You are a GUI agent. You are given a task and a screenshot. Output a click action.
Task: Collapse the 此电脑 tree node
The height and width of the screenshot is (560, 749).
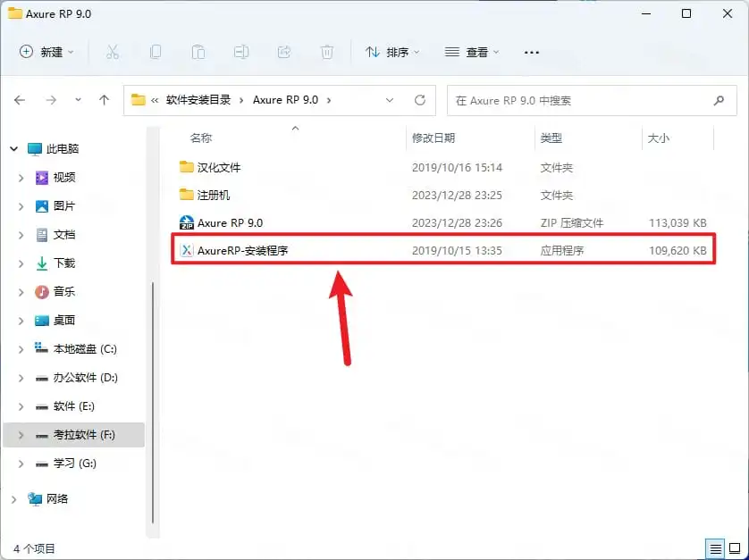(13, 149)
